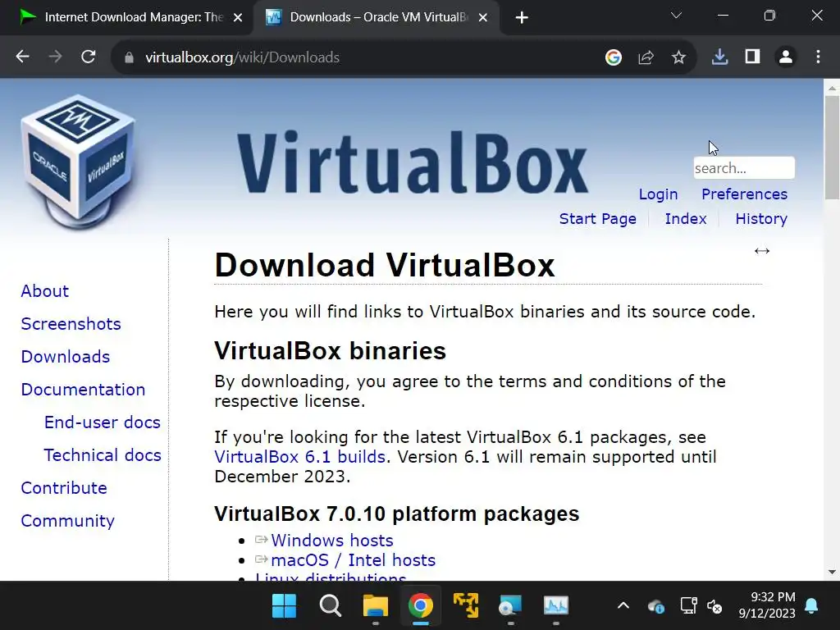This screenshot has height=630, width=840.
Task: Open File Explorer from the taskbar
Action: 376,606
